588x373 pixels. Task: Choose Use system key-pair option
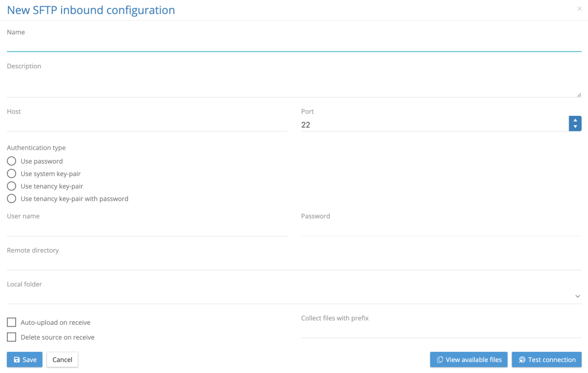(11, 173)
